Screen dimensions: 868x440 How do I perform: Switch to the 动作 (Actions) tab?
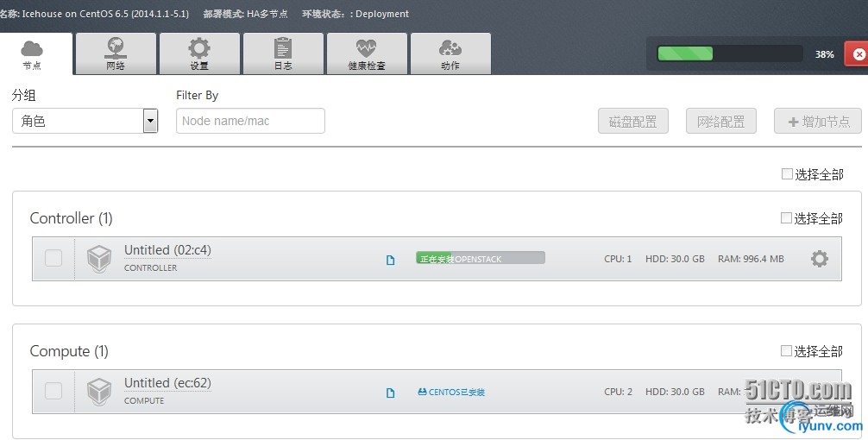pos(450,53)
